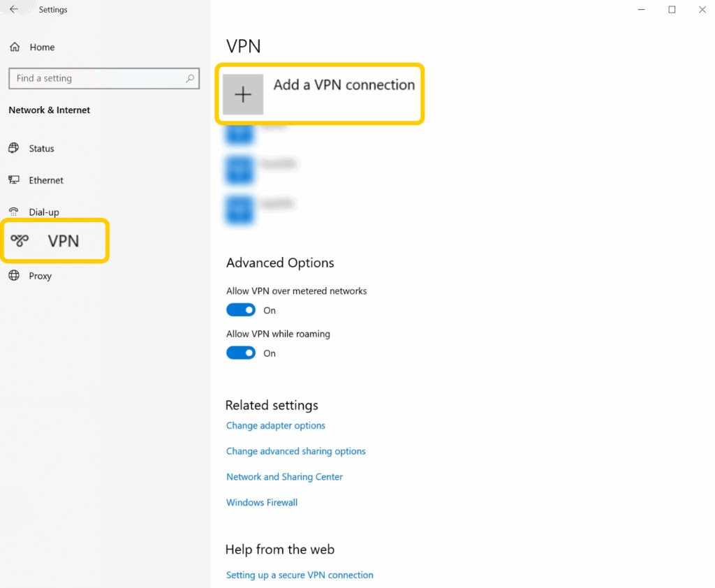The height and width of the screenshot is (588, 715).
Task: Open the Ethernet settings page
Action: pos(46,180)
